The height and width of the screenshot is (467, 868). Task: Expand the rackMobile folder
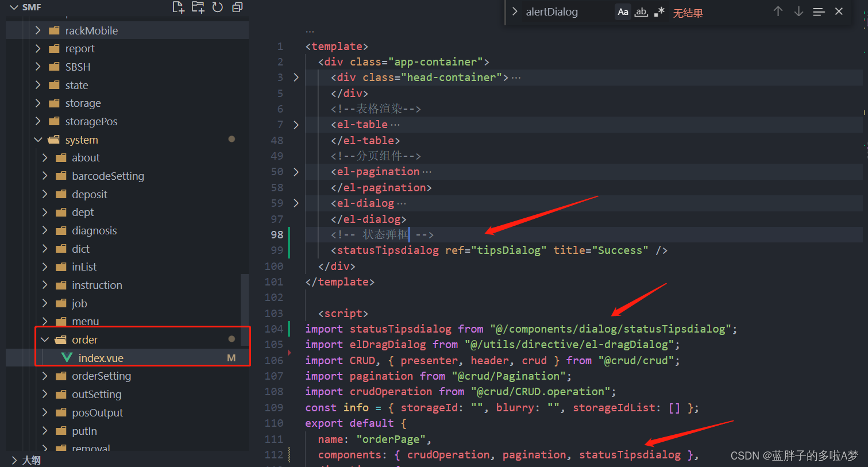point(38,30)
